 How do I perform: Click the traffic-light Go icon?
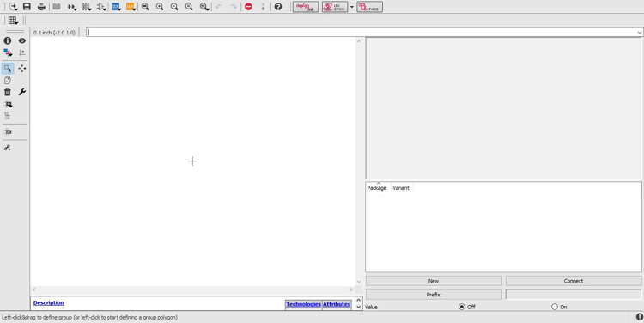pos(264,7)
